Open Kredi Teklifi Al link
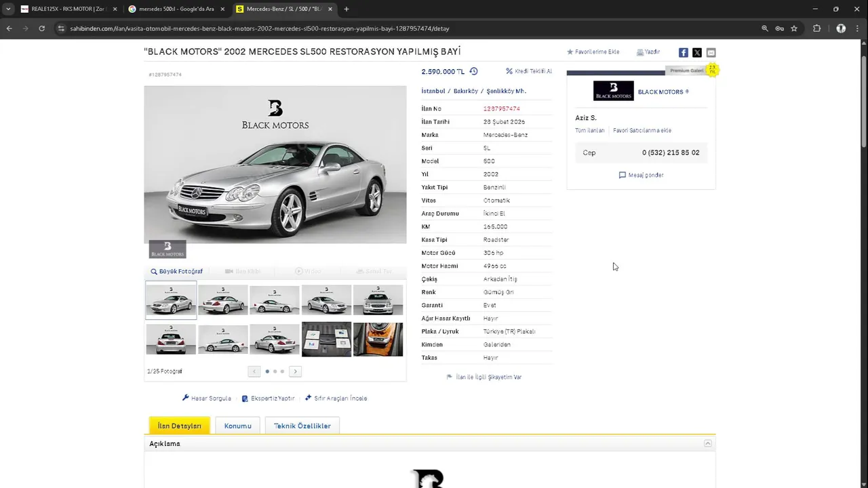The width and height of the screenshot is (868, 488). [529, 71]
